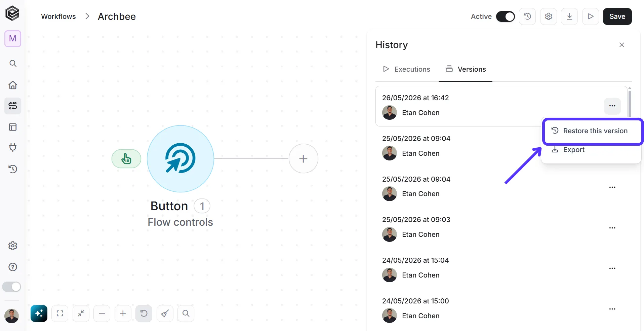Open options for 26/05/2026 16:42 version
This screenshot has height=331, width=644.
612,106
